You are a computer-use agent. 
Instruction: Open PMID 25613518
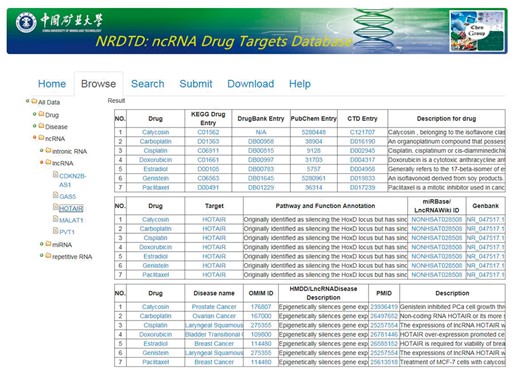click(x=384, y=362)
